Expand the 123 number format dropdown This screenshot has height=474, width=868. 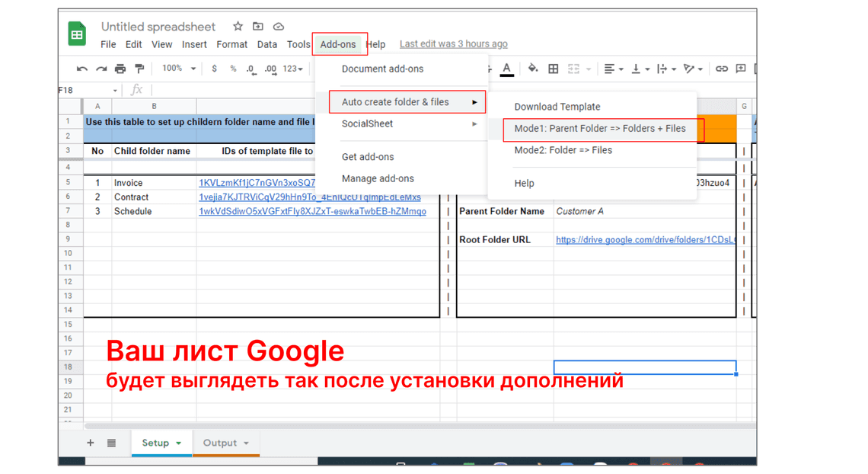click(x=293, y=69)
